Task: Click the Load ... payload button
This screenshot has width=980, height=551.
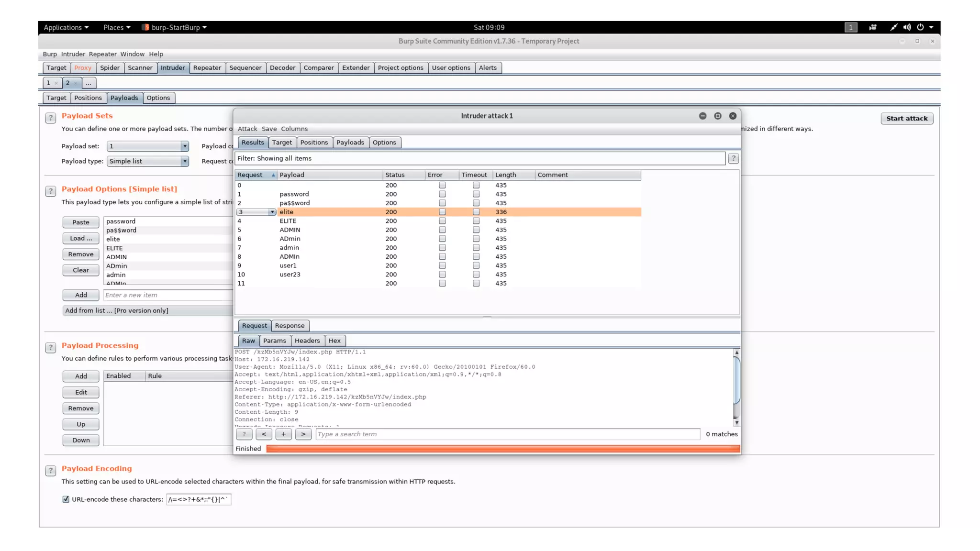Action: click(80, 238)
